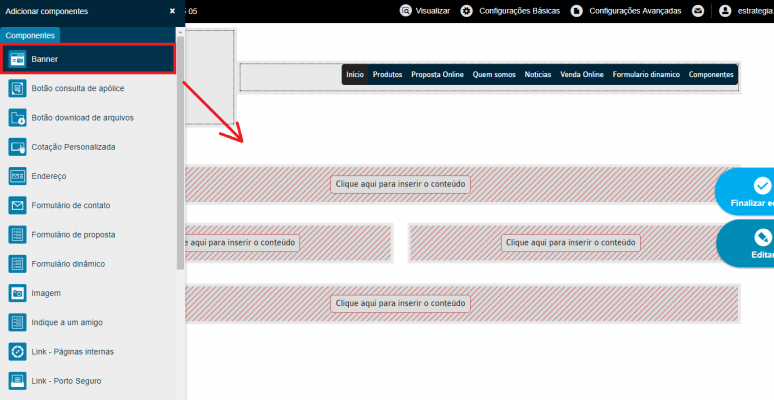
Task: Click the Visualizar magnifier icon
Action: pyautogui.click(x=405, y=11)
